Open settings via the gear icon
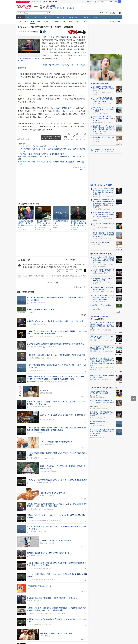The width and height of the screenshot is (138, 644). [120, 13]
